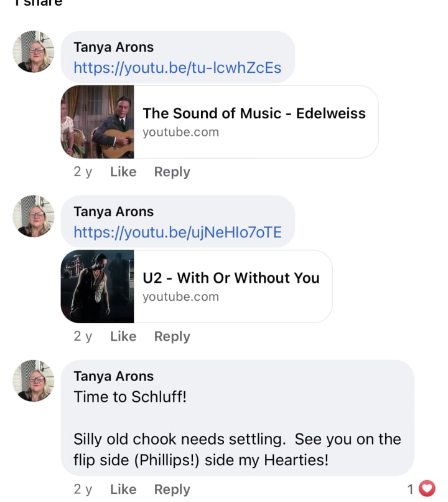Reply to the Edelweiss comment

click(x=172, y=172)
